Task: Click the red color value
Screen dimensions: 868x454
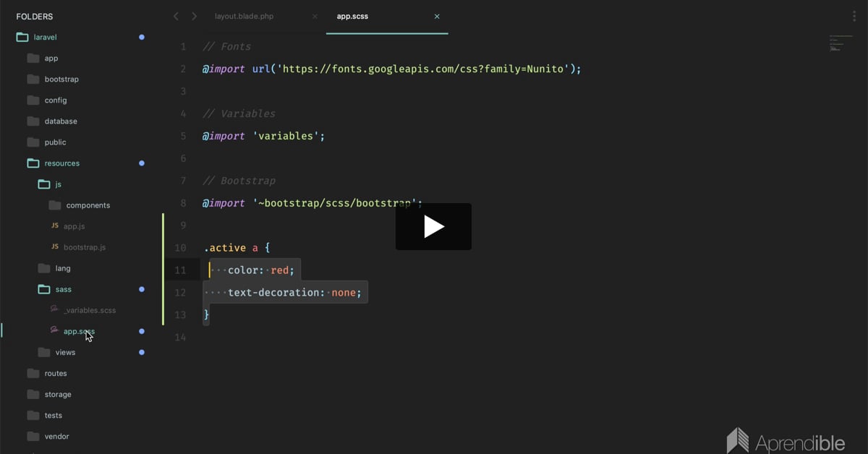Action: click(279, 270)
